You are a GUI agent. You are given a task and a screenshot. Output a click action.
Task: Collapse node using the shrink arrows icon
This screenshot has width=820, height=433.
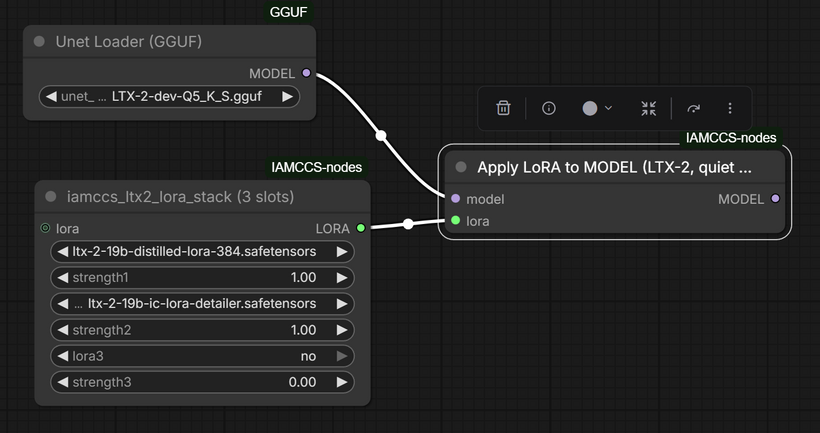pos(649,108)
